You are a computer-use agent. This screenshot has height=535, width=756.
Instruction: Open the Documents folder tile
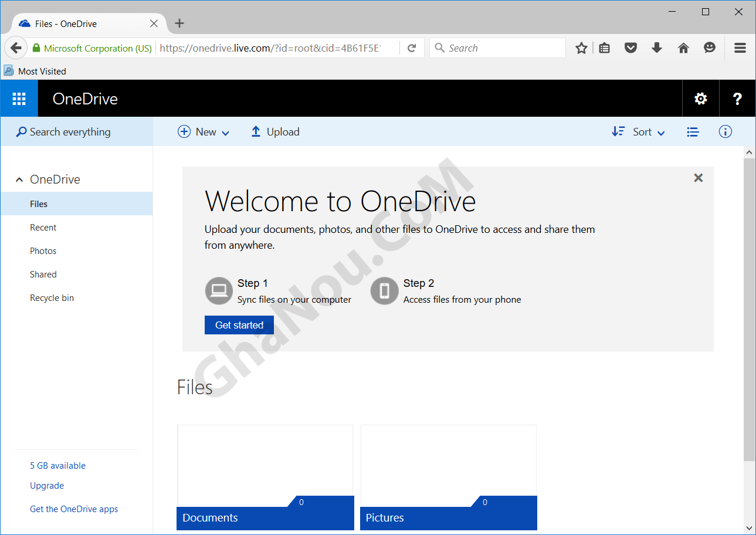[265, 478]
